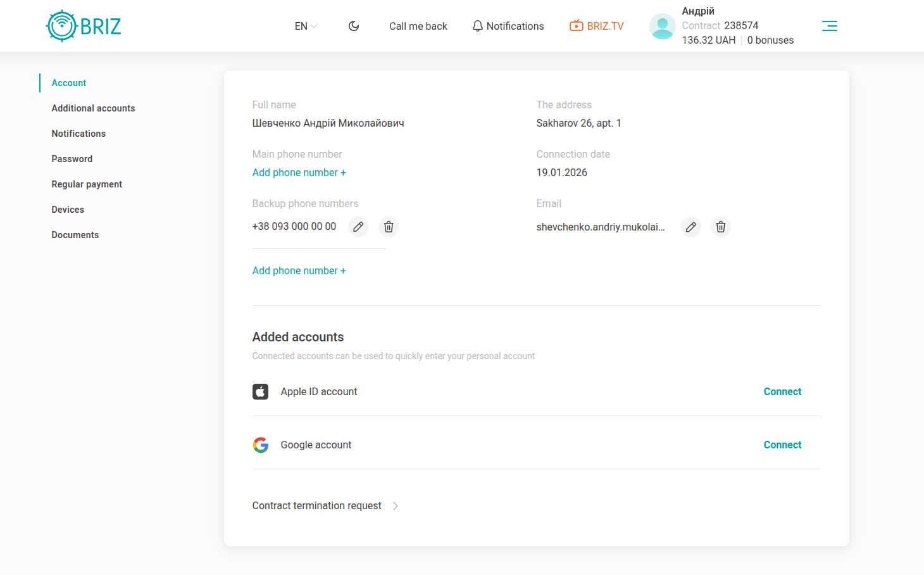Viewport: 924px width, 575px height.
Task: Open the BRIZ.TV link
Action: (597, 26)
